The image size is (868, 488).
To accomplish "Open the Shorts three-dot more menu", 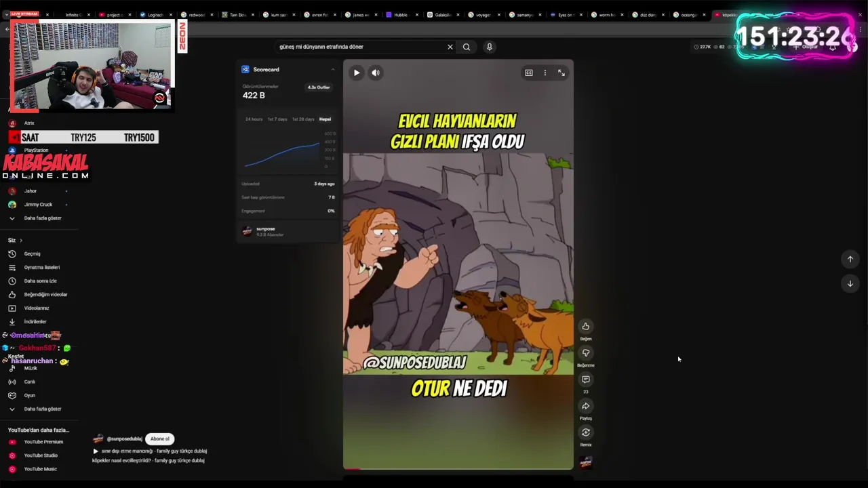I will point(545,73).
